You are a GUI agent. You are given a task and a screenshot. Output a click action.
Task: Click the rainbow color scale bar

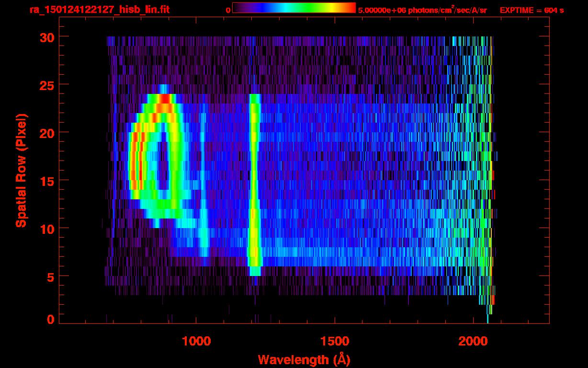294,8
